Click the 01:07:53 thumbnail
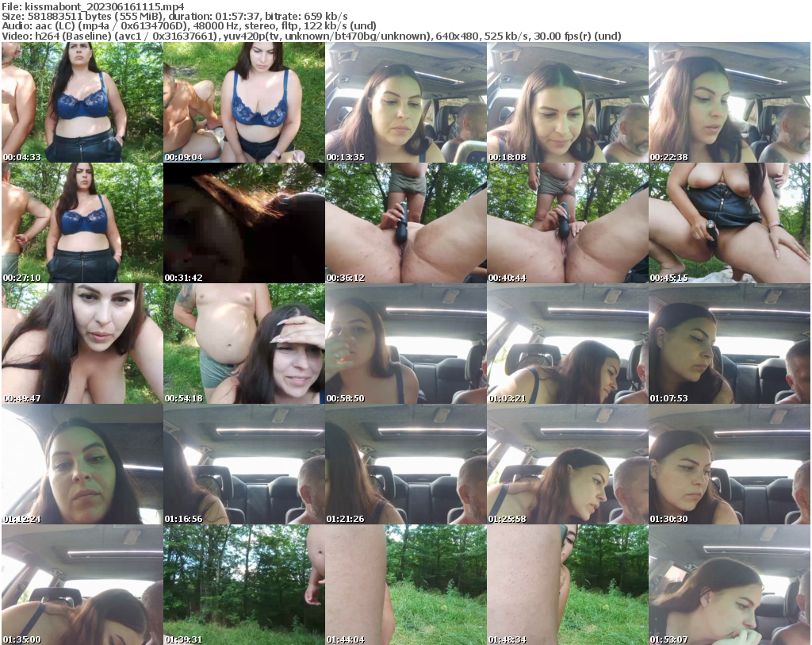The image size is (812, 645). [730, 343]
